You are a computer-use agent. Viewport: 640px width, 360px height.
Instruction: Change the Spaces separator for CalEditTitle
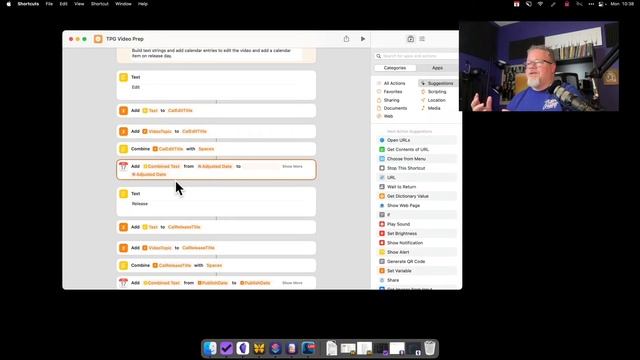coord(206,149)
